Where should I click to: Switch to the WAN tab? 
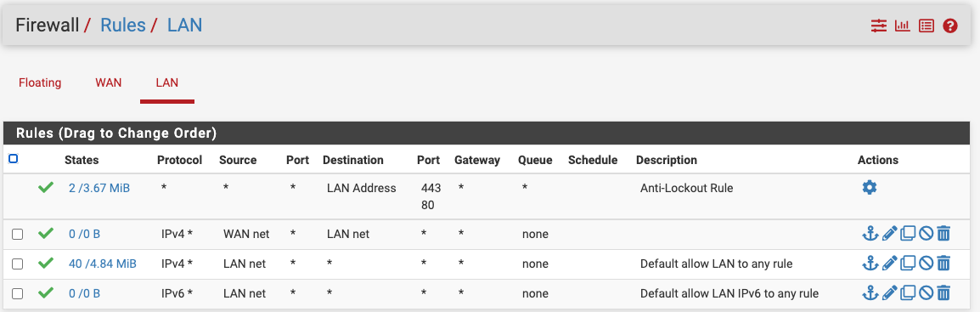point(108,82)
